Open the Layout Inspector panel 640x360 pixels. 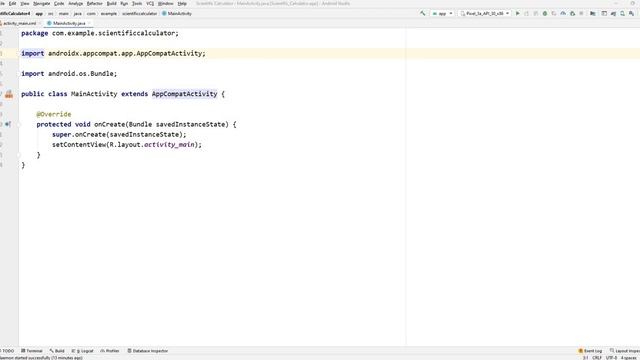click(x=624, y=351)
